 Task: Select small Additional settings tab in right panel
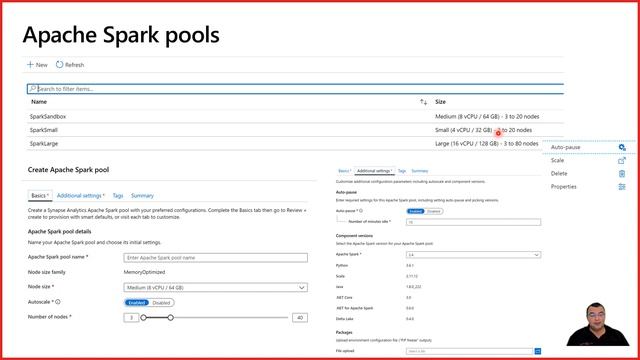[x=374, y=171]
